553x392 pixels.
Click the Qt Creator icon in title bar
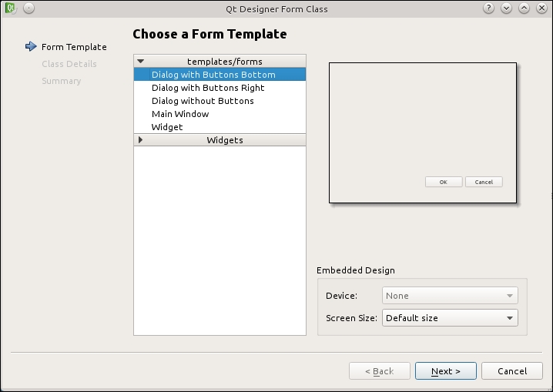pos(11,8)
